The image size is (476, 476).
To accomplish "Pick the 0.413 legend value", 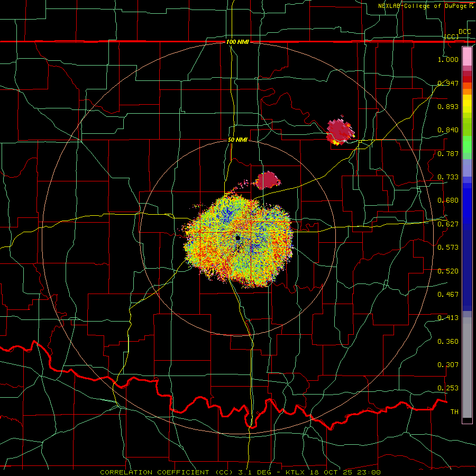I will 448,318.
